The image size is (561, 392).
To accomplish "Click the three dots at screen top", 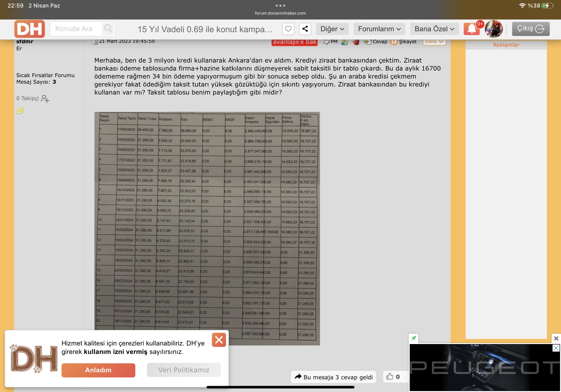I will point(280,5).
